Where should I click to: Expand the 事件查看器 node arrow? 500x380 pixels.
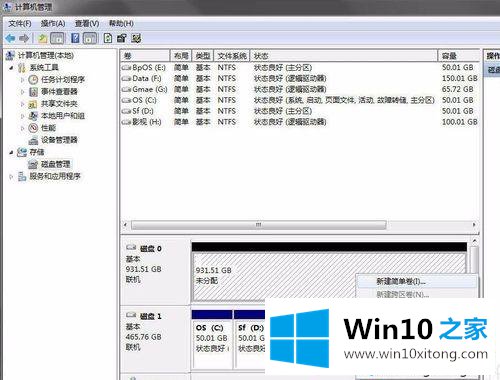23,92
